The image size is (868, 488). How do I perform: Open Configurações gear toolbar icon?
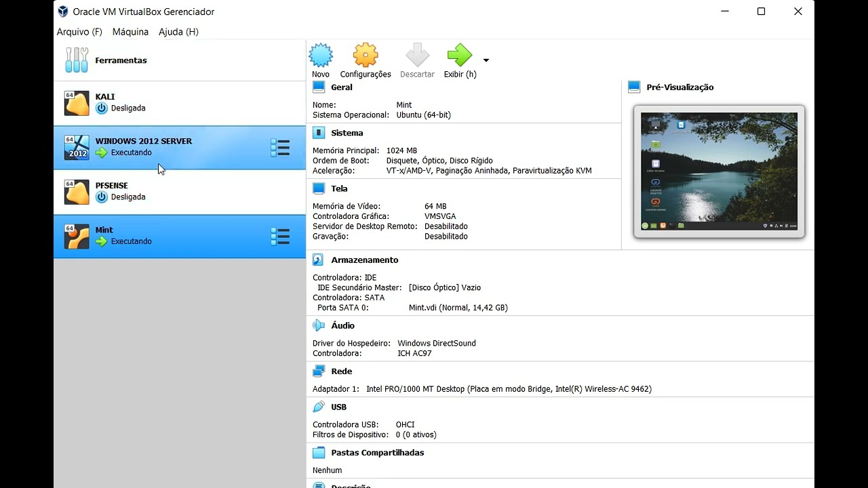click(x=366, y=55)
